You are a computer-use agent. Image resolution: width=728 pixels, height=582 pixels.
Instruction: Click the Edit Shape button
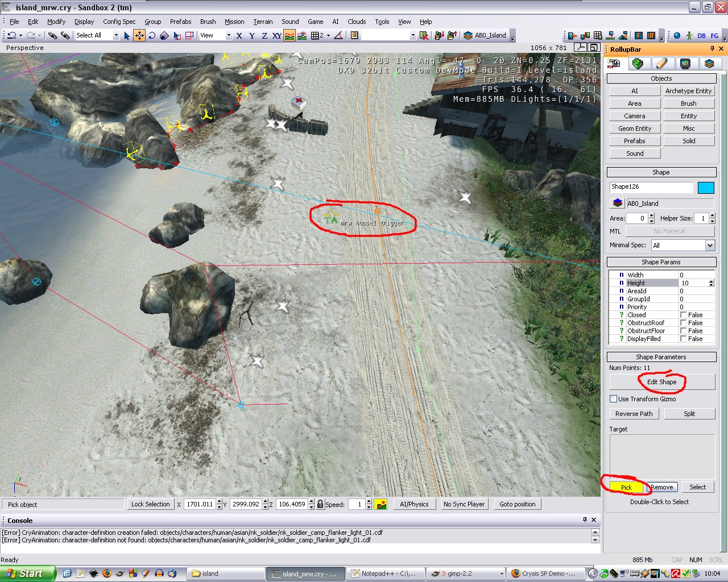coord(661,382)
